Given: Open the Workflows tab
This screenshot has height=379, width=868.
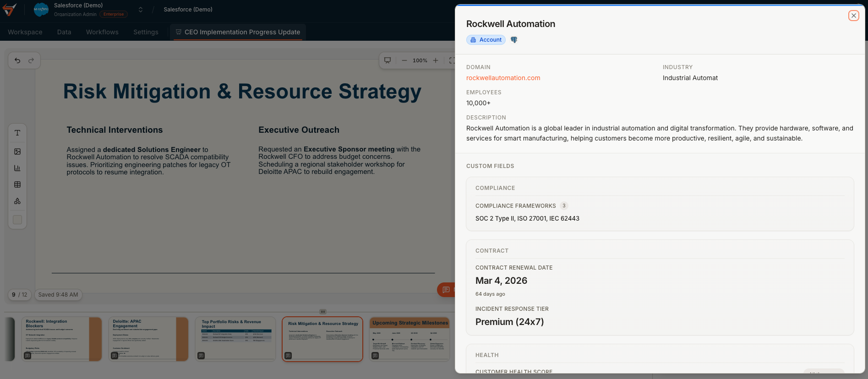Looking at the screenshot, I should (102, 32).
